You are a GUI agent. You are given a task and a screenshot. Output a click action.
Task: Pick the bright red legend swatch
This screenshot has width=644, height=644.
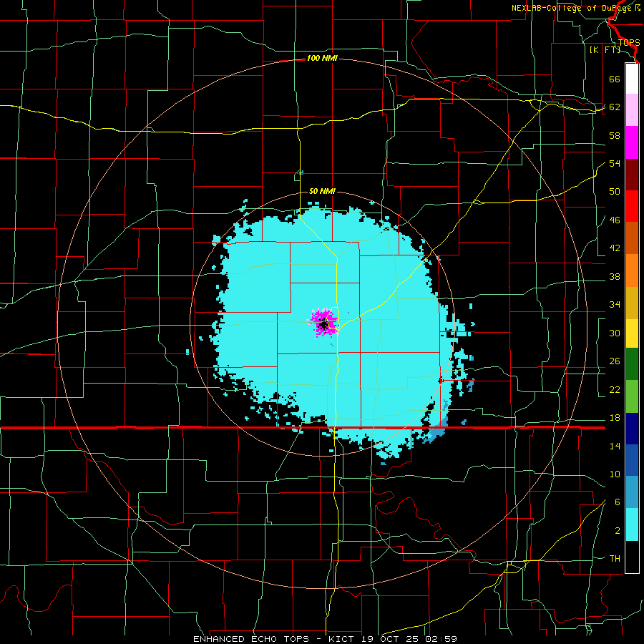[632, 206]
